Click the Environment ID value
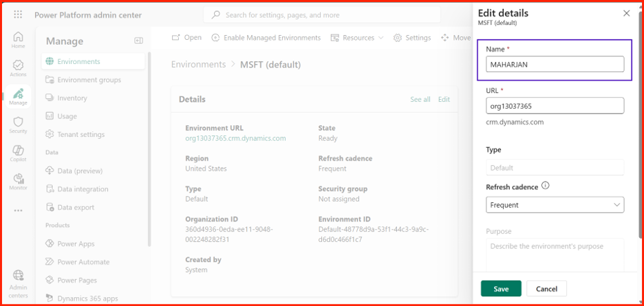 pos(374,234)
